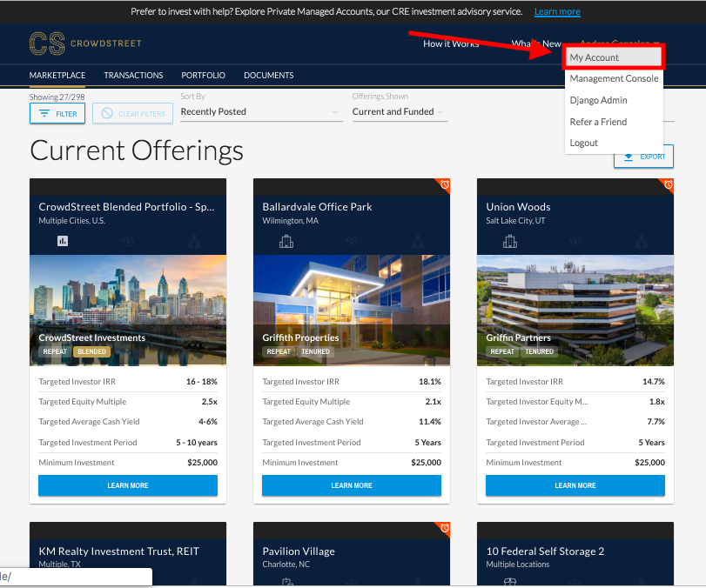Click Logout in the user menu
Viewport: 706px width, 588px height.
614,143
